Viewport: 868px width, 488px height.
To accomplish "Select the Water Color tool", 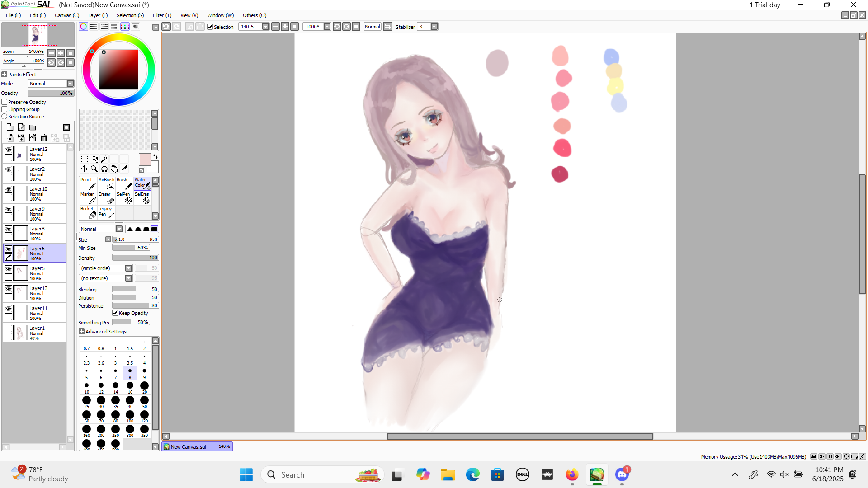I will pyautogui.click(x=142, y=183).
